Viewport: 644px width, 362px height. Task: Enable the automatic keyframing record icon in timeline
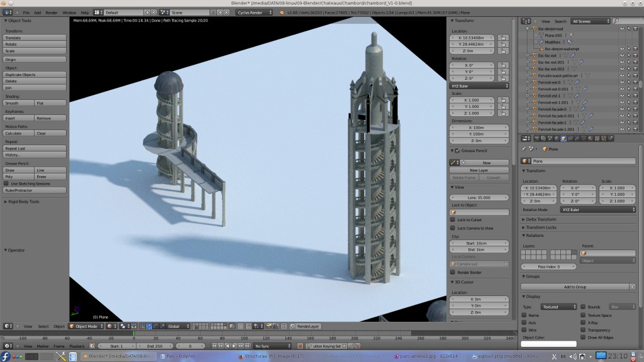[x=299, y=345]
